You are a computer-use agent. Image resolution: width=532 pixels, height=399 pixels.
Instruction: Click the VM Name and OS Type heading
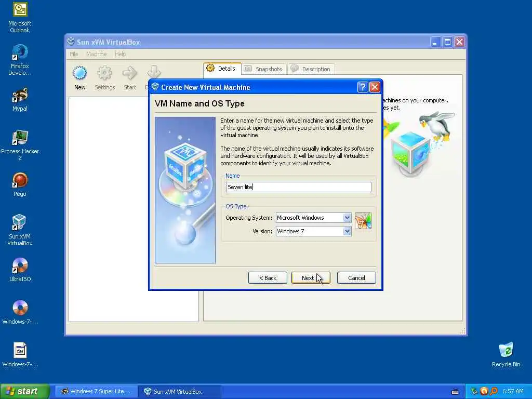pos(199,103)
